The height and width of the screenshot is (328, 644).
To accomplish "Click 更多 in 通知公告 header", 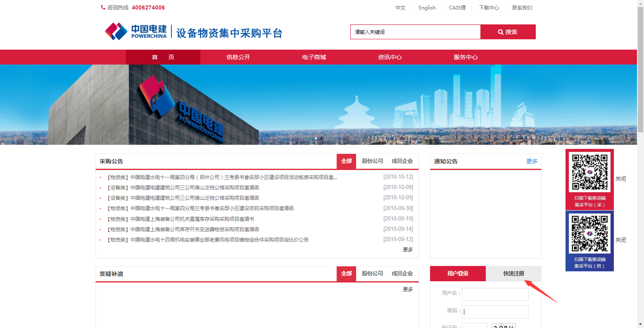I will tap(532, 161).
